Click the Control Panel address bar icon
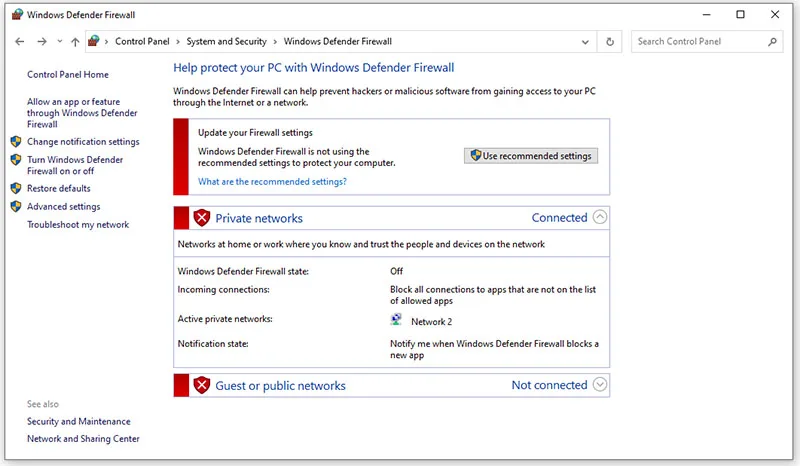This screenshot has width=800, height=466. click(x=93, y=41)
